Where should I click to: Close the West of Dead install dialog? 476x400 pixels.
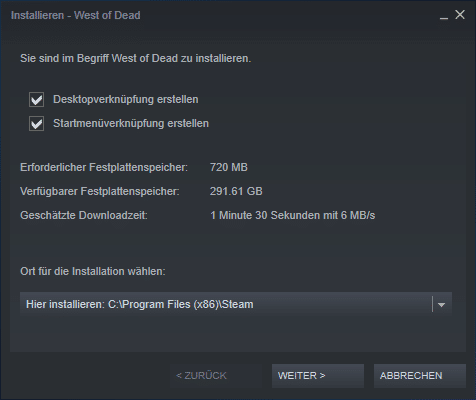pos(460,15)
